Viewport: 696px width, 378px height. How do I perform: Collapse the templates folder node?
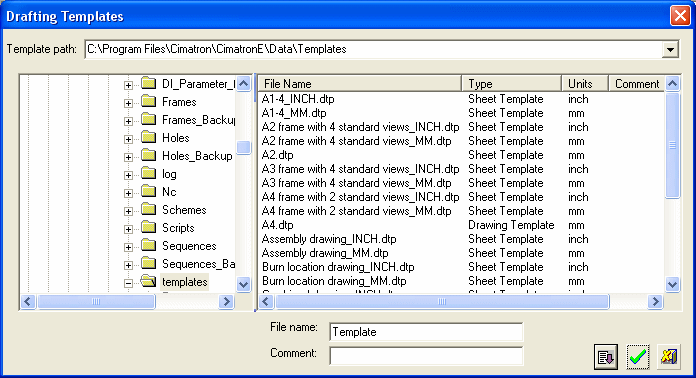point(128,283)
